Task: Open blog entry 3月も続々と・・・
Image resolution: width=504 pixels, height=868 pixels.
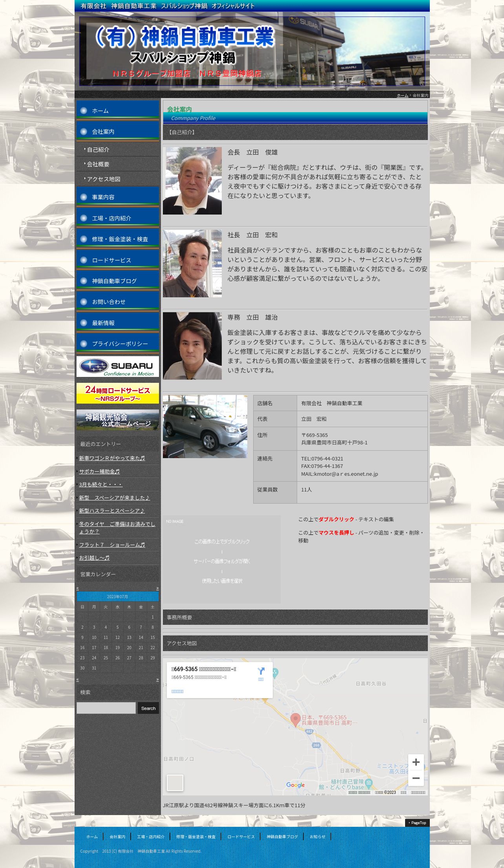Action: 101,484
